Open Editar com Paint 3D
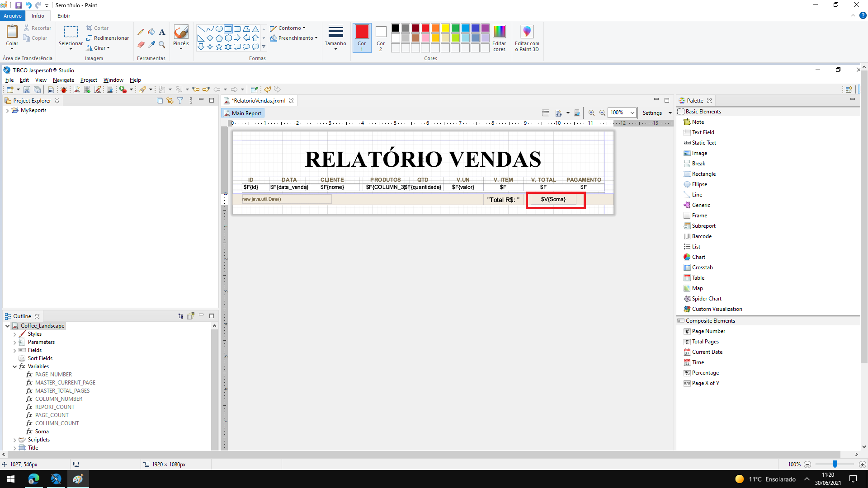Screen dimensions: 868x488 tap(527, 32)
